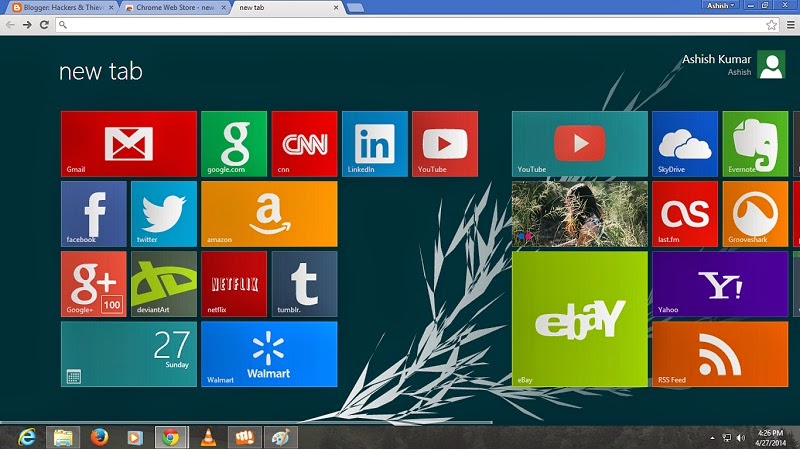This screenshot has width=800, height=449.
Task: Click the Ashish Kumar user name
Action: [x=716, y=59]
